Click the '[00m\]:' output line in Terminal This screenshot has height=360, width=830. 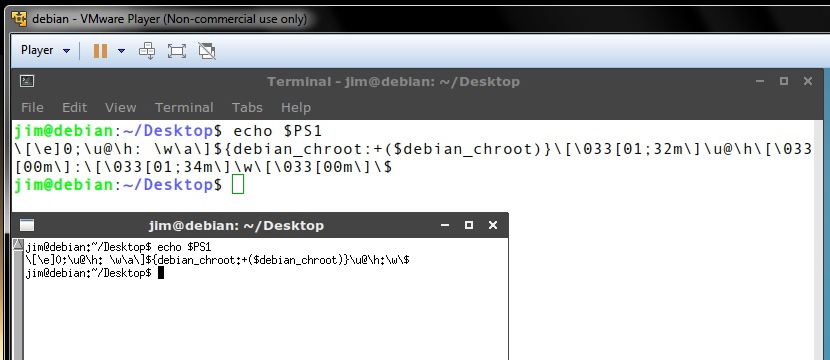coord(203,167)
